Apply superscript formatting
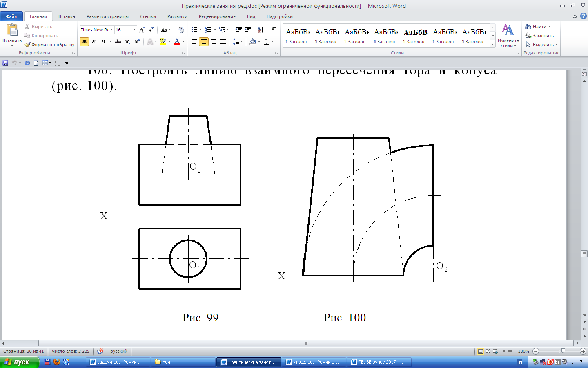This screenshot has height=368, width=588. pos(137,41)
